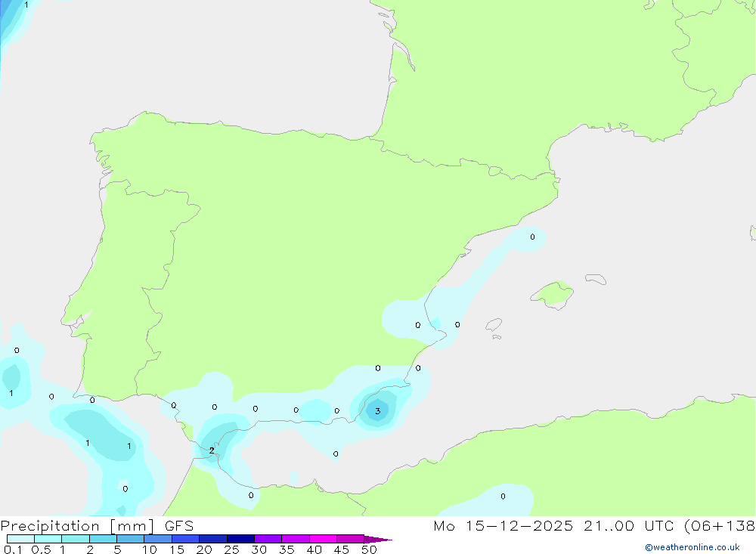Pick the violet legend swatch between 30 and 35
The width and height of the screenshot is (756, 554).
(268, 539)
